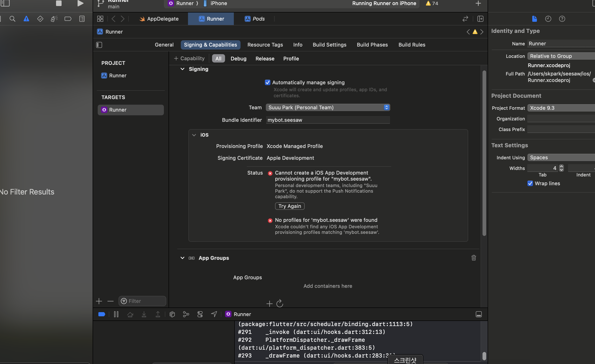This screenshot has height=364, width=595.
Task: Pause program execution in debug bar
Action: 116,314
